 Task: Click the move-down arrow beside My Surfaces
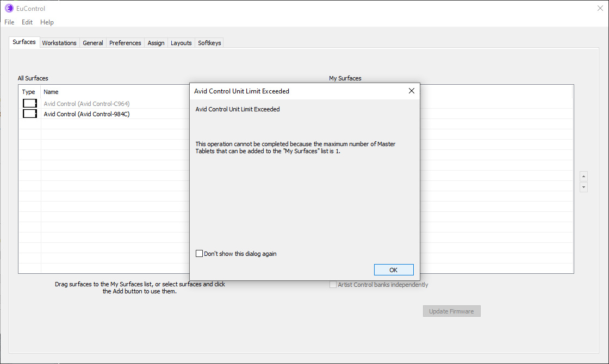pos(583,187)
